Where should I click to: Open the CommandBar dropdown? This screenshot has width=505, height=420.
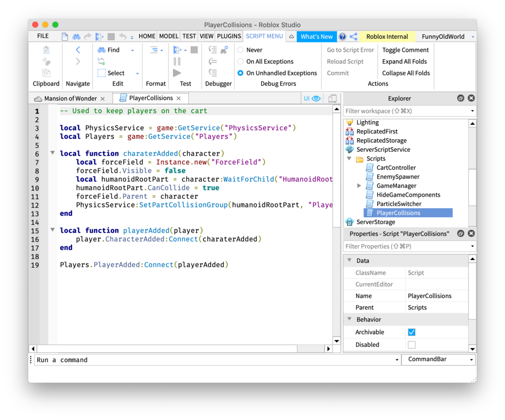[x=471, y=360]
